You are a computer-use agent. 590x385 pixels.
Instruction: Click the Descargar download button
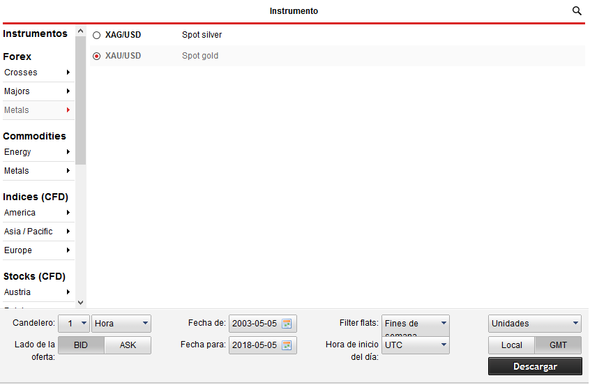[x=535, y=366]
